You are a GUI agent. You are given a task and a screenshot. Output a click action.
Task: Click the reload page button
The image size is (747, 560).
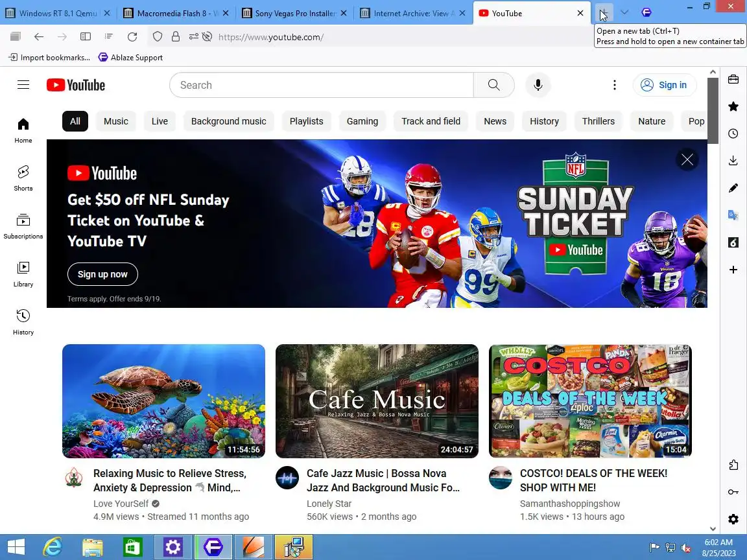[132, 37]
